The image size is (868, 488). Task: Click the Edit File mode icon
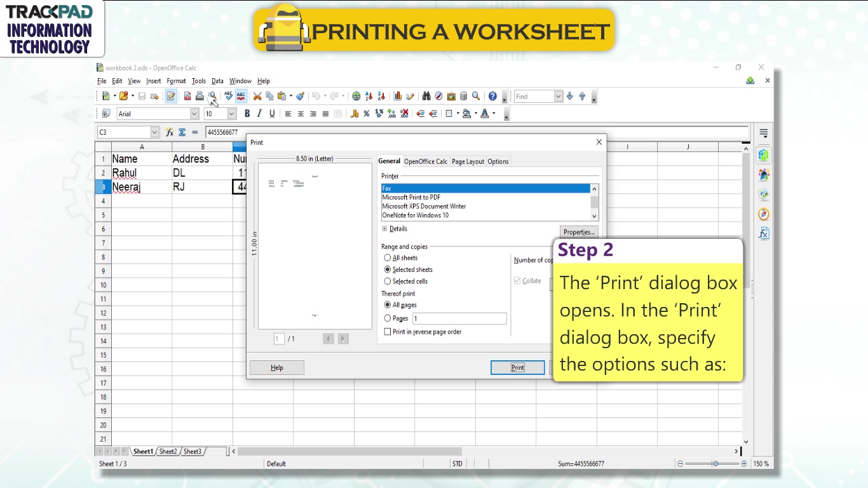coord(170,96)
